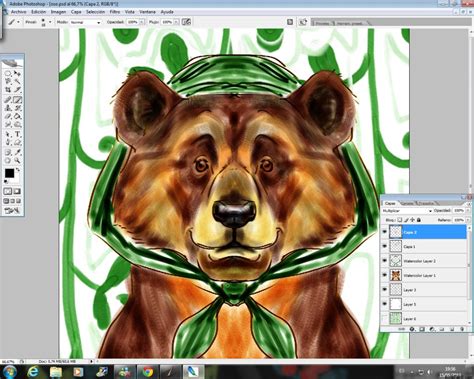Select the Brush tool in toolbox

17,100
